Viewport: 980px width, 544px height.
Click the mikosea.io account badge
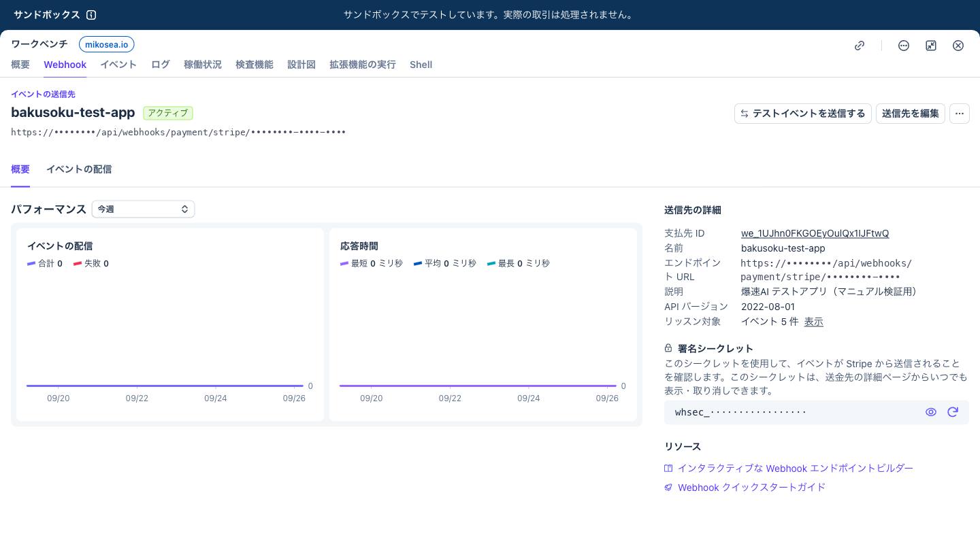click(107, 44)
